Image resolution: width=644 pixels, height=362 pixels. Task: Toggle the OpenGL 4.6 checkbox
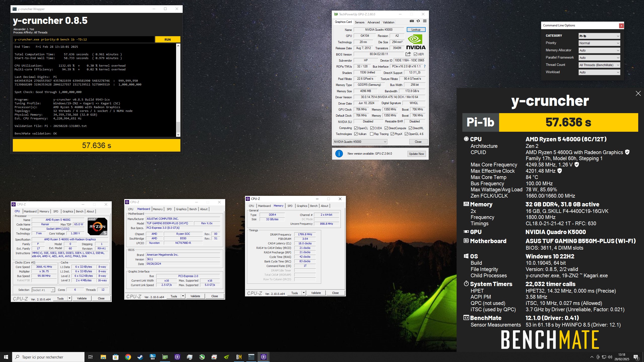(x=406, y=134)
